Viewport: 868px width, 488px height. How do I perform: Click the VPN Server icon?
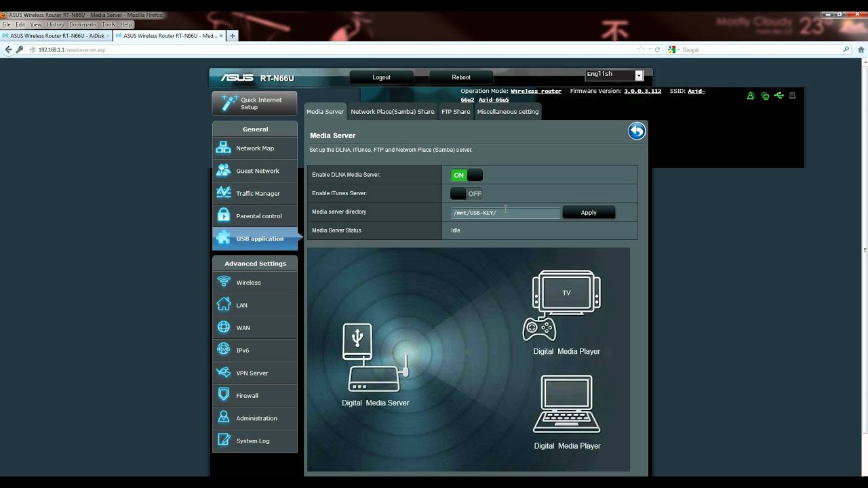click(223, 373)
